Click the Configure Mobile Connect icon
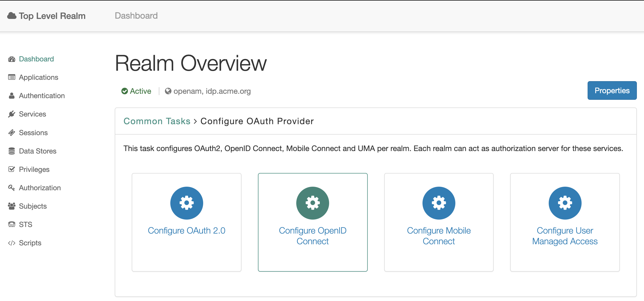 click(x=439, y=203)
